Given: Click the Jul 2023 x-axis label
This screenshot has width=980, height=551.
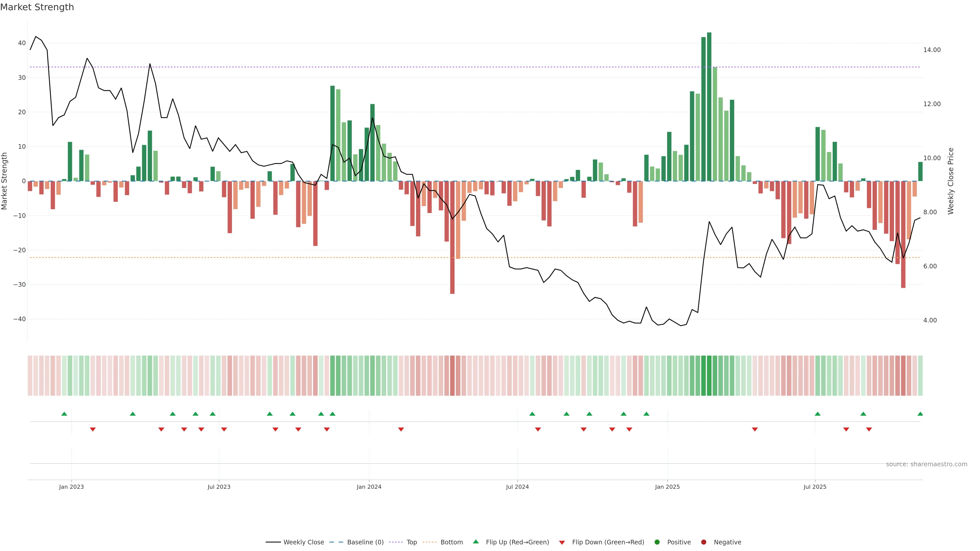Looking at the screenshot, I should [x=219, y=487].
